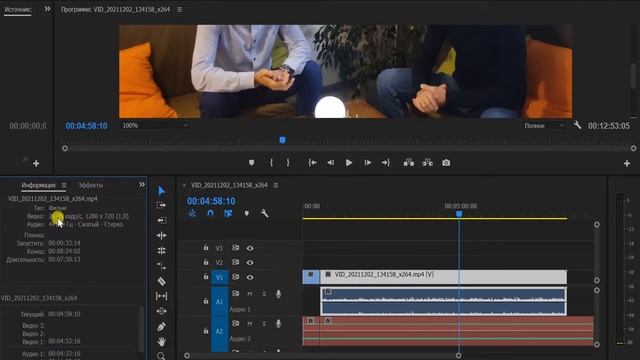This screenshot has width=640, height=360.
Task: Toggle sync lock on V2 track
Action: (236, 262)
